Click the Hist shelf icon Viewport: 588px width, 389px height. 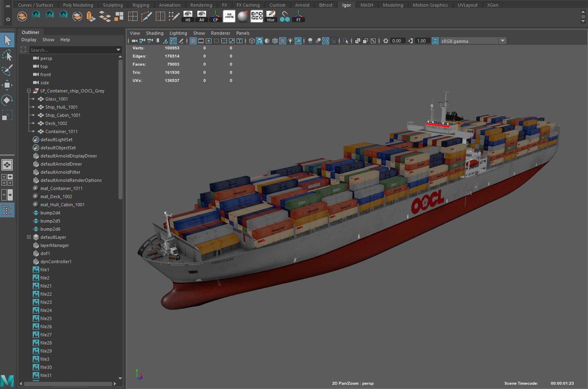(271, 16)
